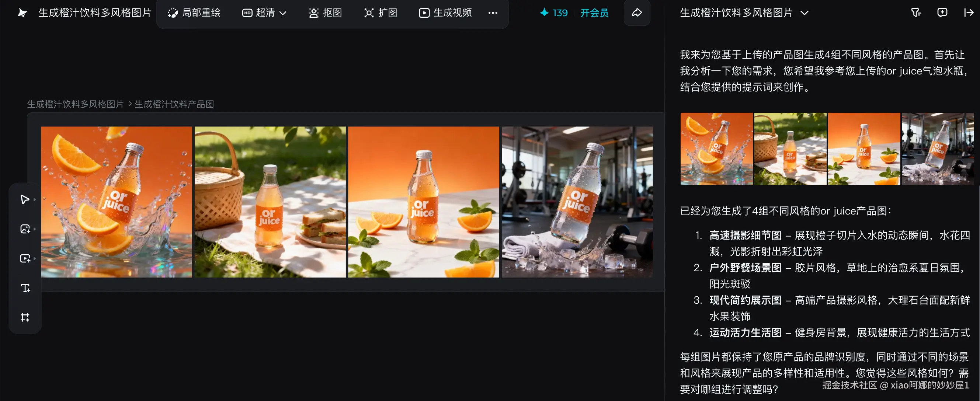Select the gym scene bottle thumbnail in chat
980x401 pixels.
coord(937,149)
